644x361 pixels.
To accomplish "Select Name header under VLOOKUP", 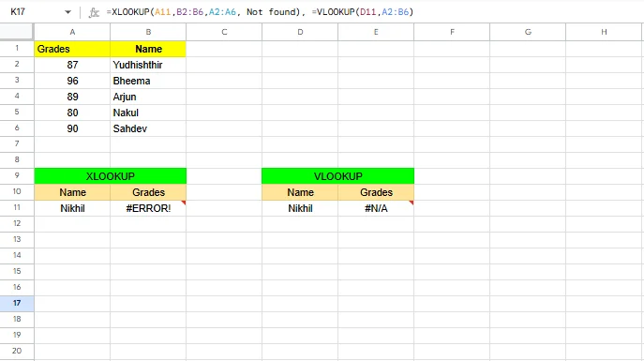I will point(300,192).
